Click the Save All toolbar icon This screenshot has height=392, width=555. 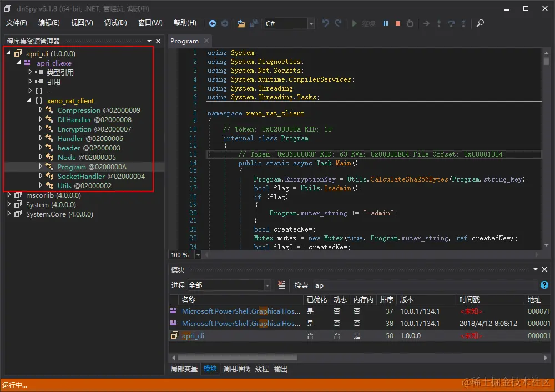click(254, 23)
